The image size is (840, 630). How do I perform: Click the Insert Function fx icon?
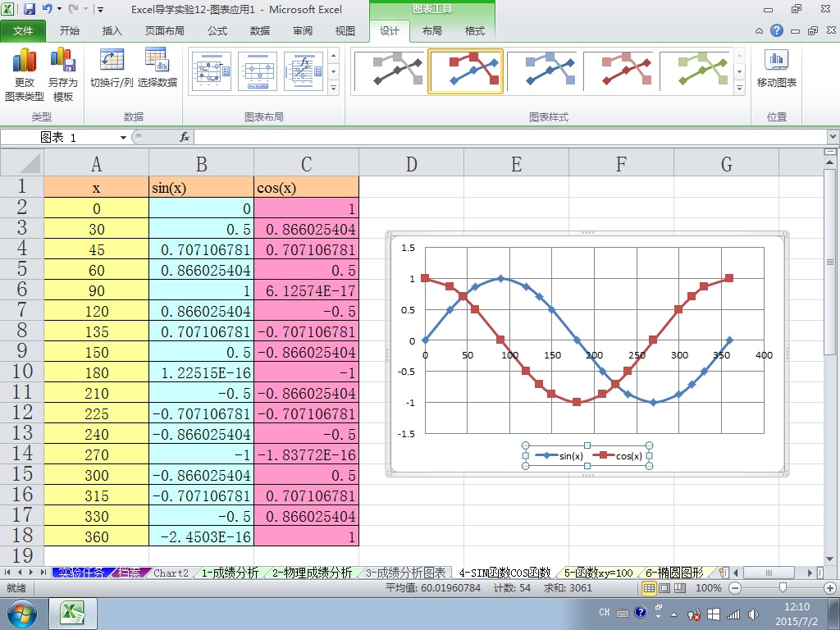pyautogui.click(x=185, y=137)
